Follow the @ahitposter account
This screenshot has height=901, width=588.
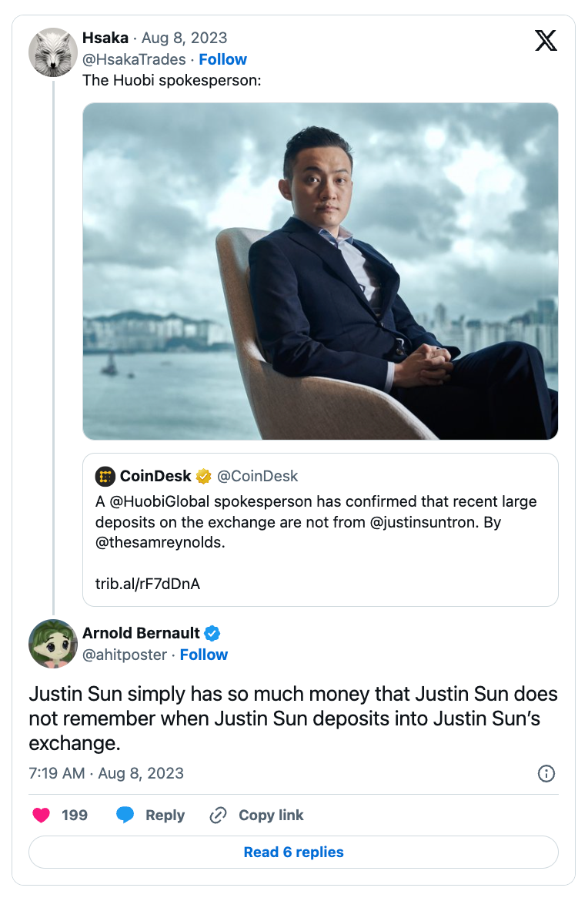(x=204, y=655)
